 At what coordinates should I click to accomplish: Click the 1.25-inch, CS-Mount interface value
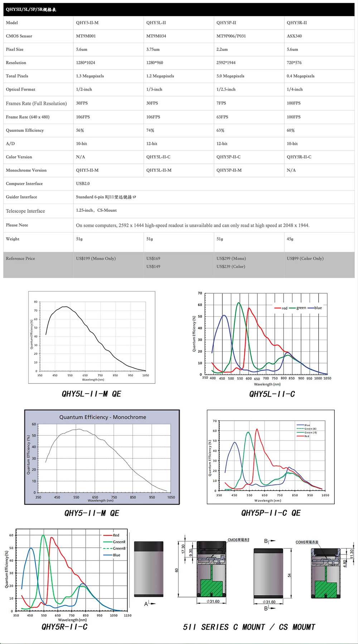[96, 210]
